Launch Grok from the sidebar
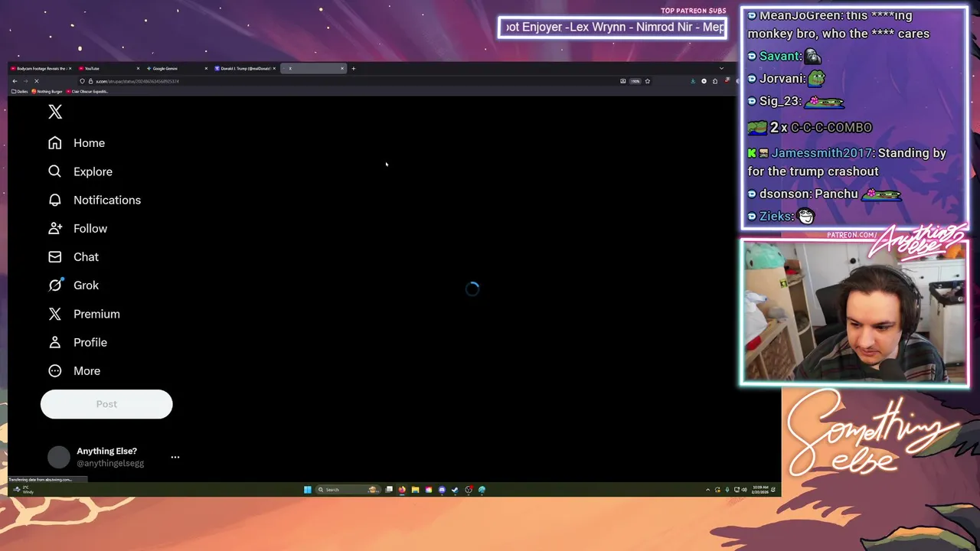Screen dimensions: 980x551 click(x=73, y=285)
